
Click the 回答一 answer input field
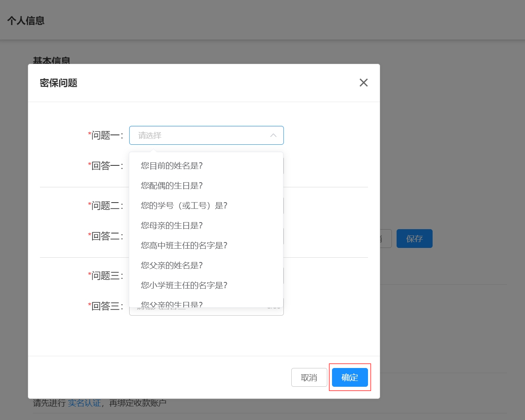pyautogui.click(x=206, y=166)
